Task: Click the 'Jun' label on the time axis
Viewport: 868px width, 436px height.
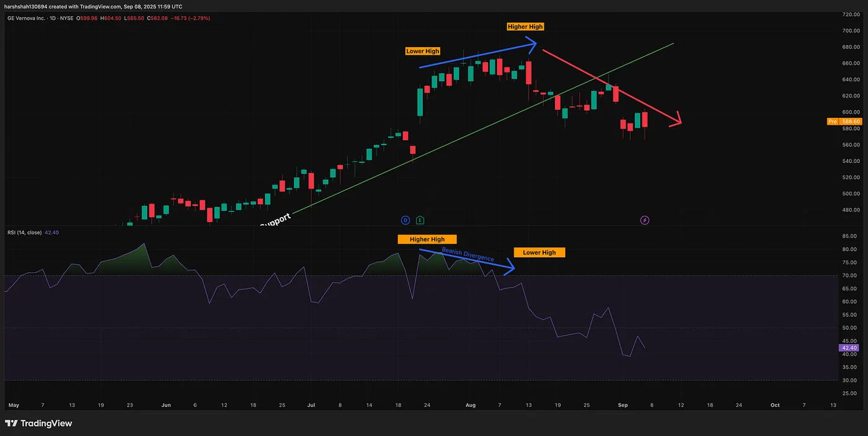Action: tap(166, 405)
